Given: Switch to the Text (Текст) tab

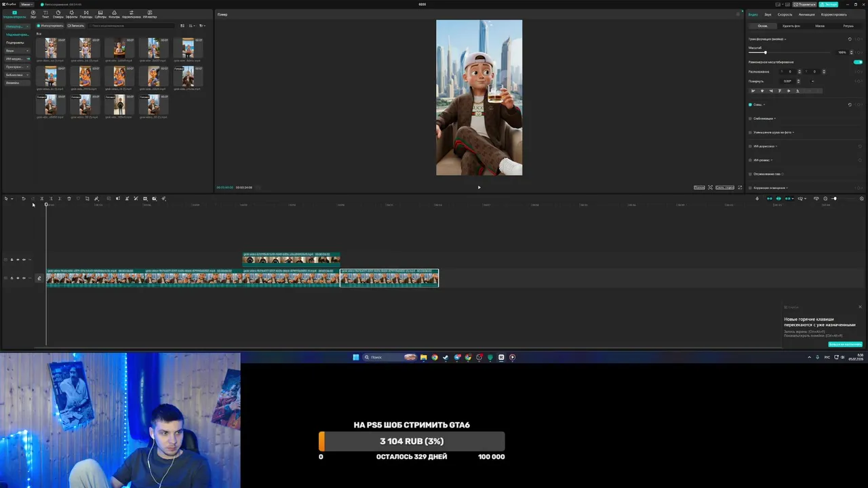Looking at the screenshot, I should point(45,14).
